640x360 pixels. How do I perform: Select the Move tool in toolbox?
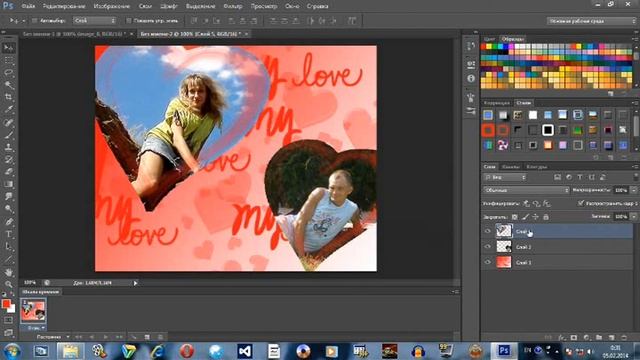pos(9,48)
